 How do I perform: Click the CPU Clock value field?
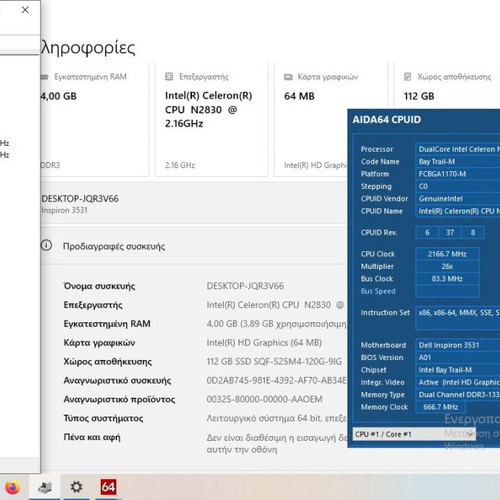coord(447,254)
